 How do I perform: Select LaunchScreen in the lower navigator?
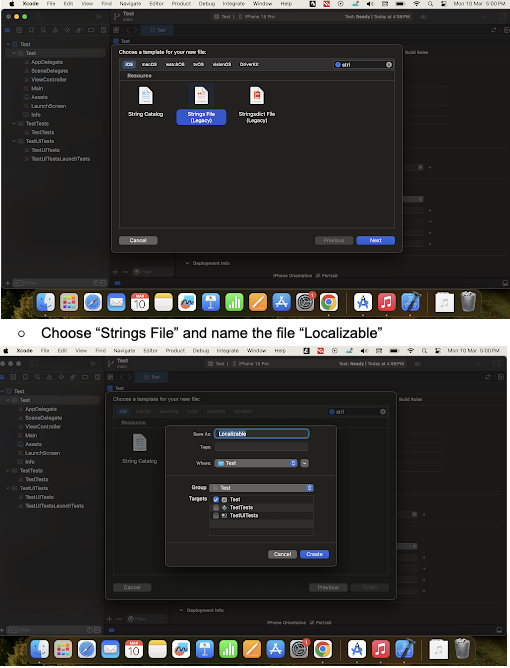(x=42, y=453)
